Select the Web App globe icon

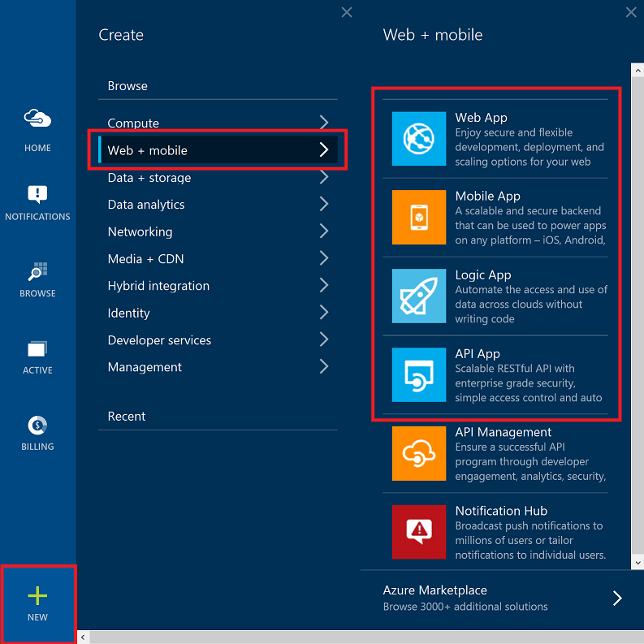tap(419, 138)
